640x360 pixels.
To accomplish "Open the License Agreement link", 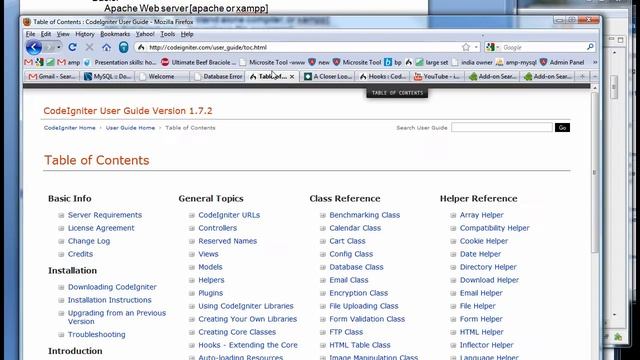I will 101,228.
